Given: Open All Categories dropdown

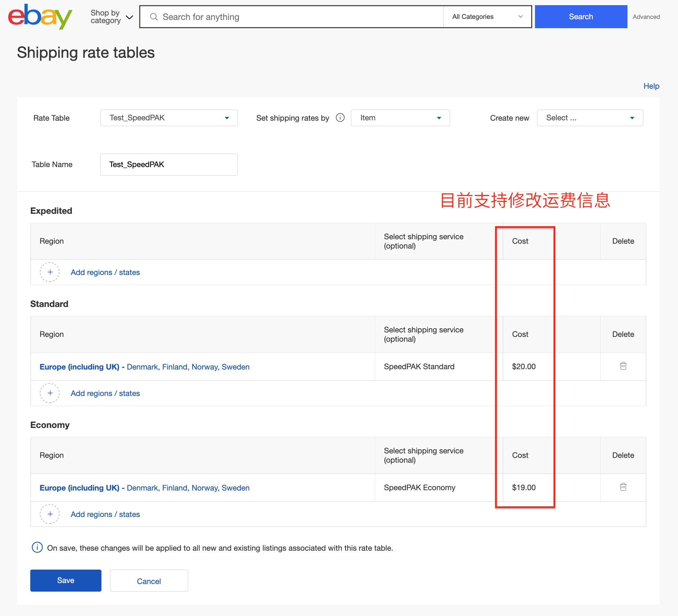Looking at the screenshot, I should pos(487,17).
